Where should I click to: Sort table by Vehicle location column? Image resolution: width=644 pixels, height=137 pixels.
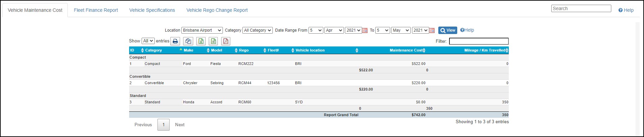[327, 50]
